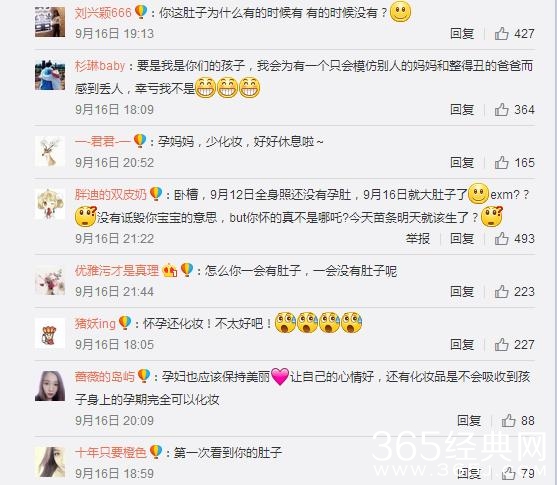The image size is (557, 485).
Task: Report the comment by 胖迪的双皮奶
Action: 418,238
